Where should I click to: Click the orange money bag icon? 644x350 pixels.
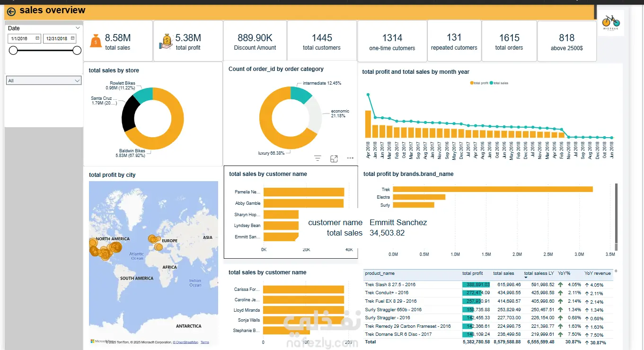96,41
